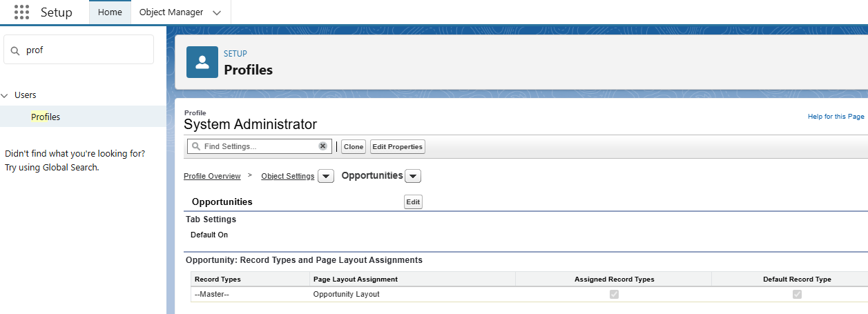Click the Find Settings magnifier icon
This screenshot has width=868, height=314.
(x=196, y=146)
